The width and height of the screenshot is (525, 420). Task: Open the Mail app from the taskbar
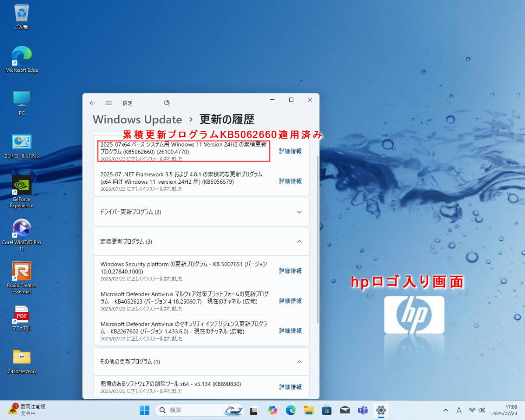click(345, 410)
